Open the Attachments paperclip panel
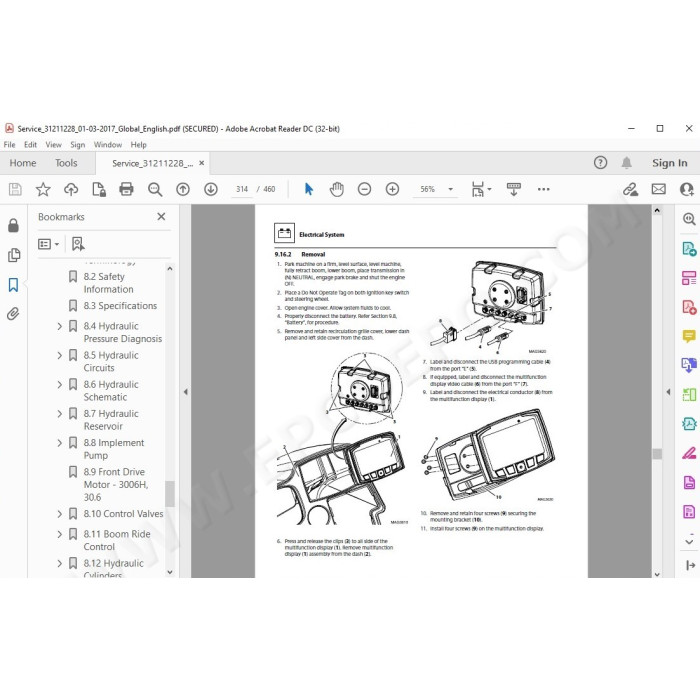The image size is (700, 700). click(x=13, y=314)
